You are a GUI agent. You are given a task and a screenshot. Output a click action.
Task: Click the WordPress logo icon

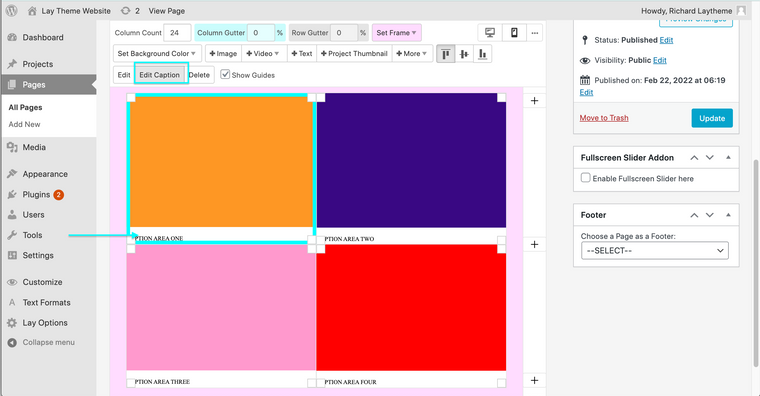coord(12,10)
